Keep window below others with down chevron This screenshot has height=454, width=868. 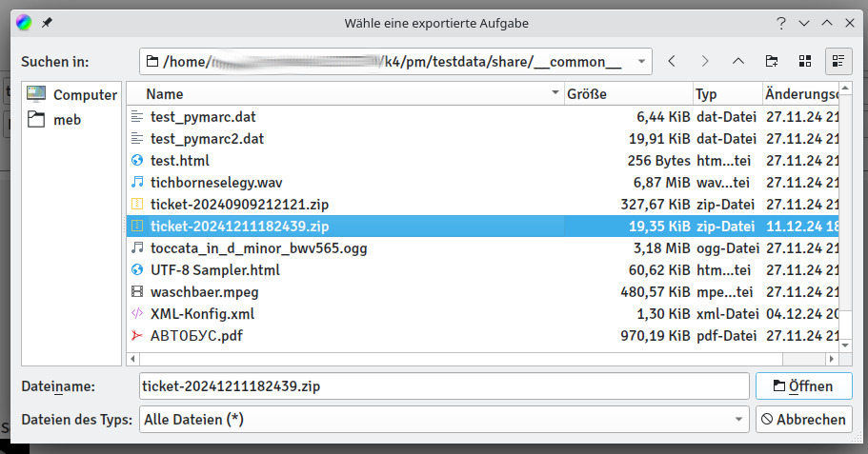point(804,23)
